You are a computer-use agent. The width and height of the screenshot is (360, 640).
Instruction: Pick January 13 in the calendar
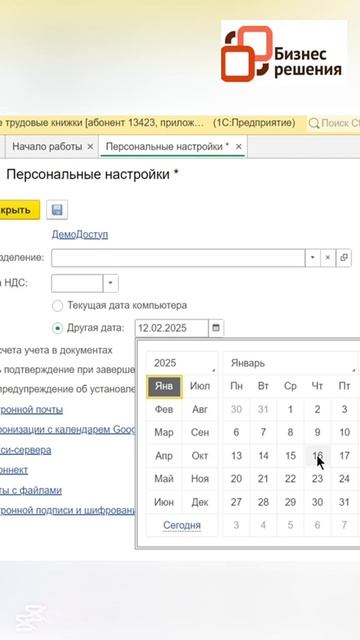pos(236,456)
